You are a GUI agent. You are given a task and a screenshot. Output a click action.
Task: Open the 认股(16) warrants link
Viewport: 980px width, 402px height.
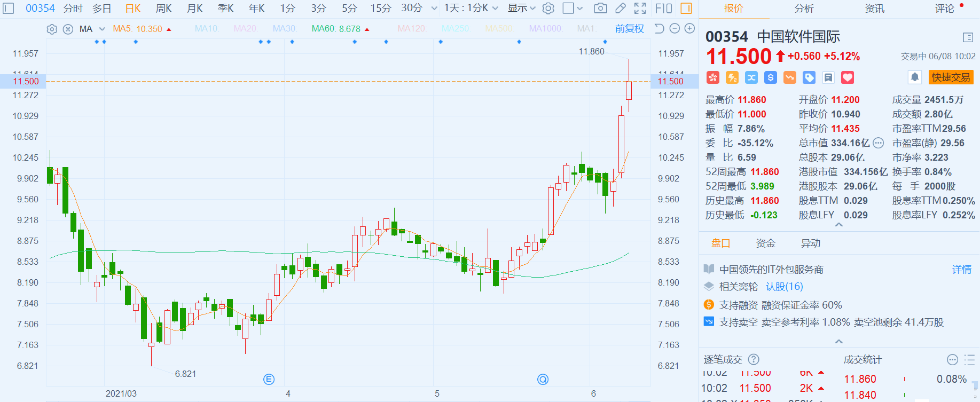(785, 287)
